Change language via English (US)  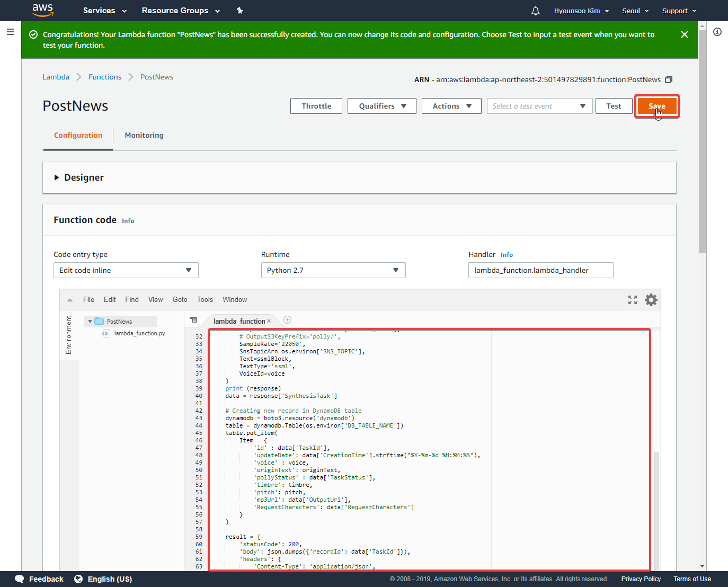[110, 579]
